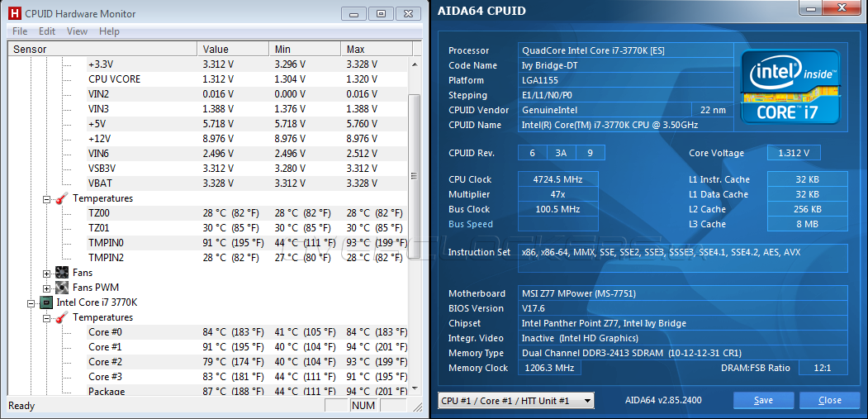Click the Bus Speed link label

click(471, 224)
